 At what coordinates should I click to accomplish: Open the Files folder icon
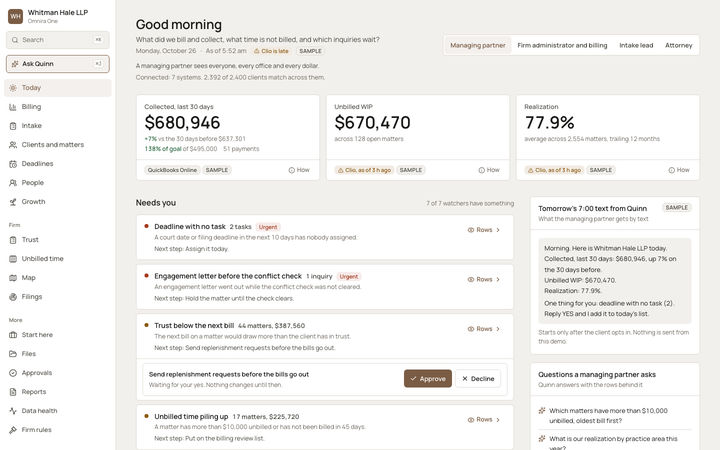(x=13, y=354)
